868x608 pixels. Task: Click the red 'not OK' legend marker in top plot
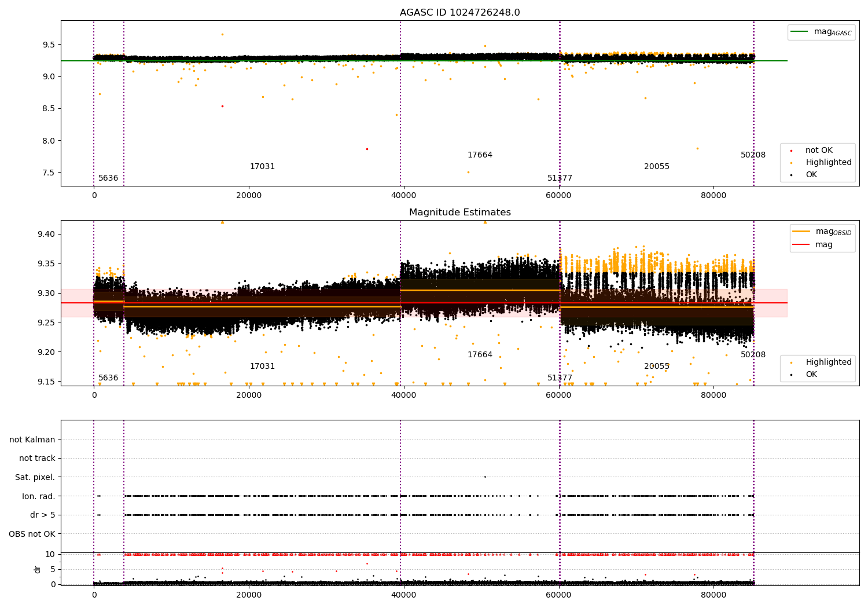tap(791, 151)
